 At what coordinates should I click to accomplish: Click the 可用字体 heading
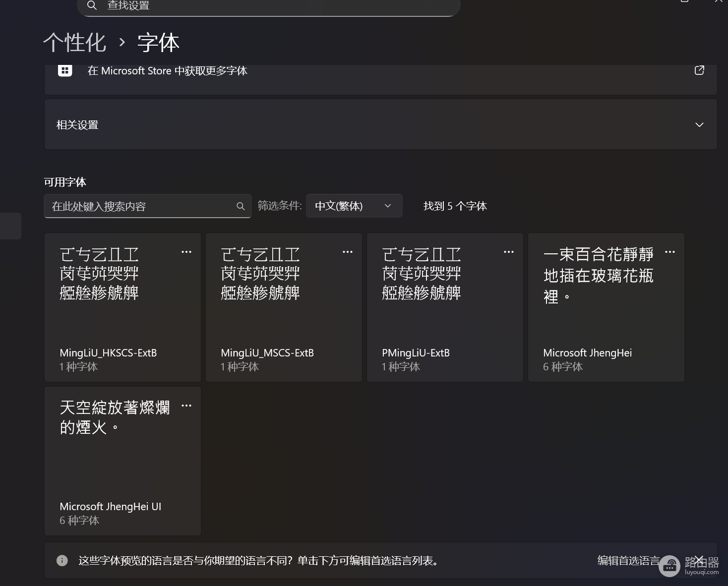tap(65, 182)
